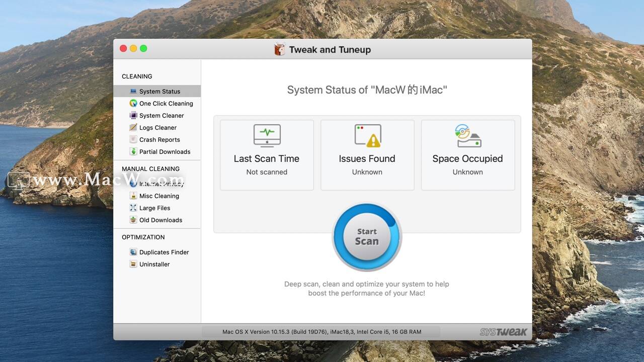644x362 pixels.
Task: Close the Tweak and Tuneup window
Action: (x=123, y=48)
